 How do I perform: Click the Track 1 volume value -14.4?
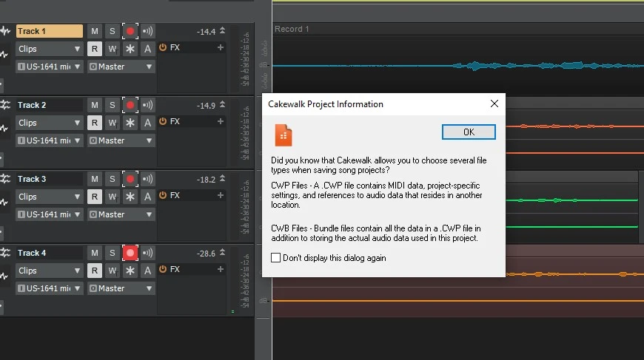coord(206,32)
